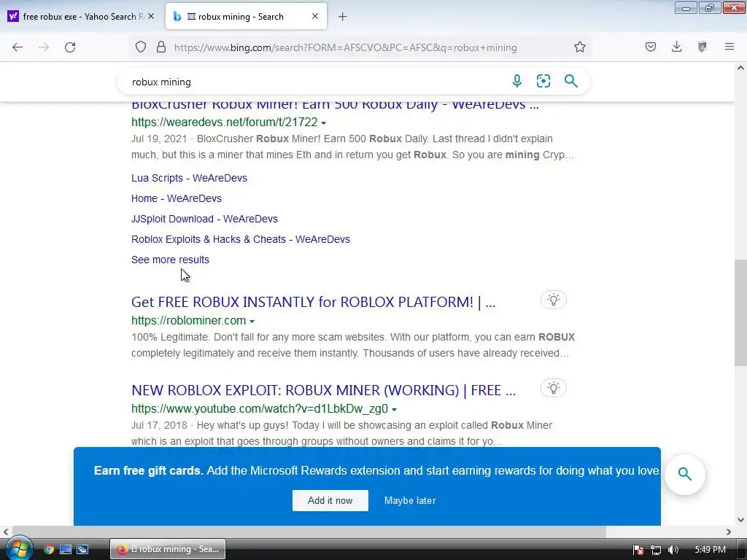The image size is (747, 560).
Task: Open Home - WeAreDevs link
Action: (x=177, y=198)
